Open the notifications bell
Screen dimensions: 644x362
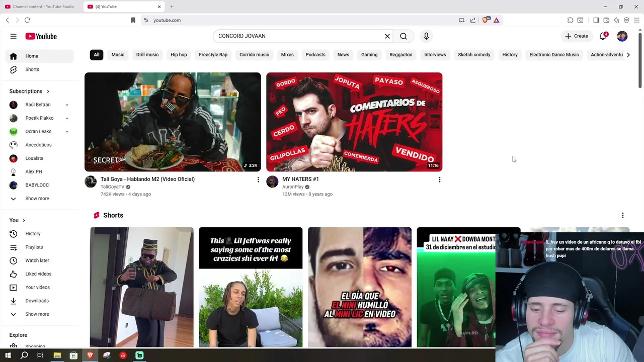click(603, 36)
